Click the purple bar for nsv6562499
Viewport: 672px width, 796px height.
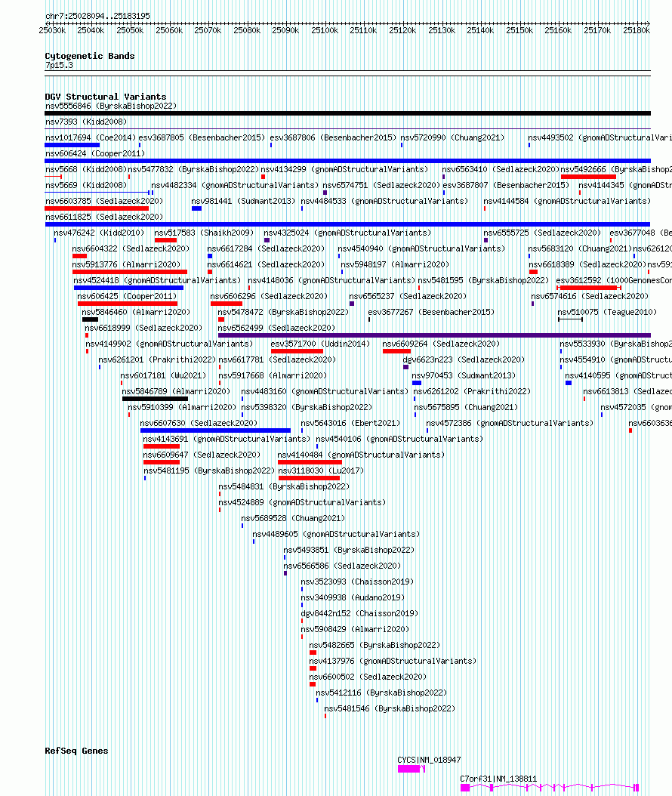(x=434, y=335)
